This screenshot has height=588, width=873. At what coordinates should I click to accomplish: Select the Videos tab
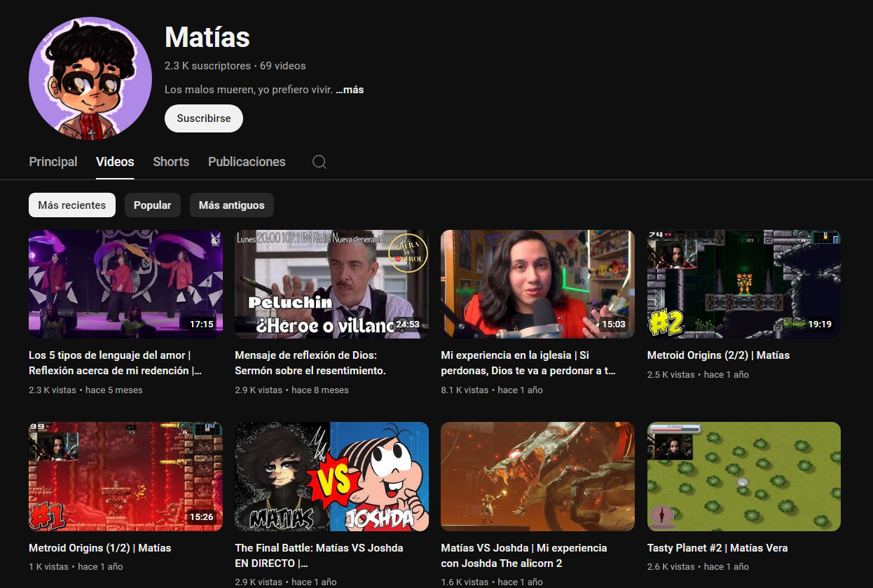pos(115,162)
